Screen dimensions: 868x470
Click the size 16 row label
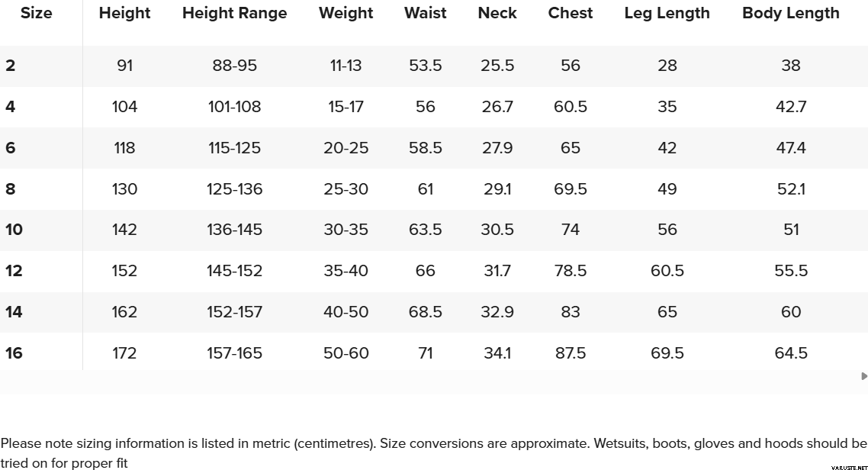pos(14,353)
